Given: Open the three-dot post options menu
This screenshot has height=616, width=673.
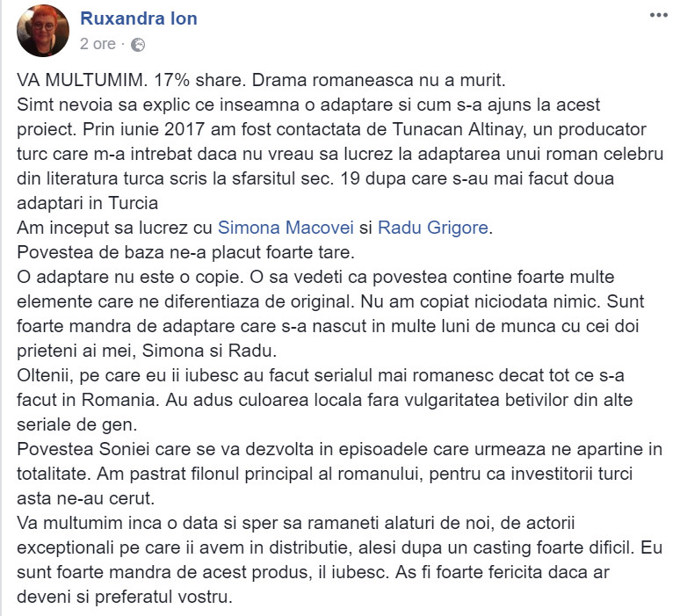Looking at the screenshot, I should pyautogui.click(x=656, y=17).
